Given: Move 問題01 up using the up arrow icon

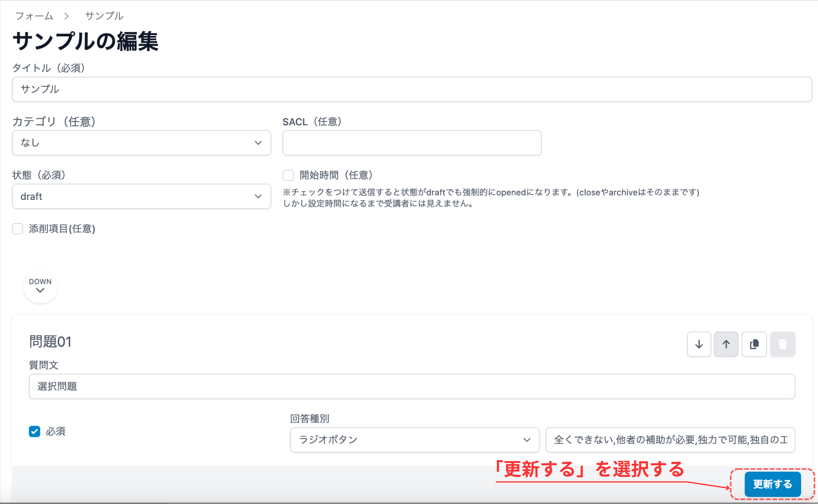Looking at the screenshot, I should (x=726, y=344).
